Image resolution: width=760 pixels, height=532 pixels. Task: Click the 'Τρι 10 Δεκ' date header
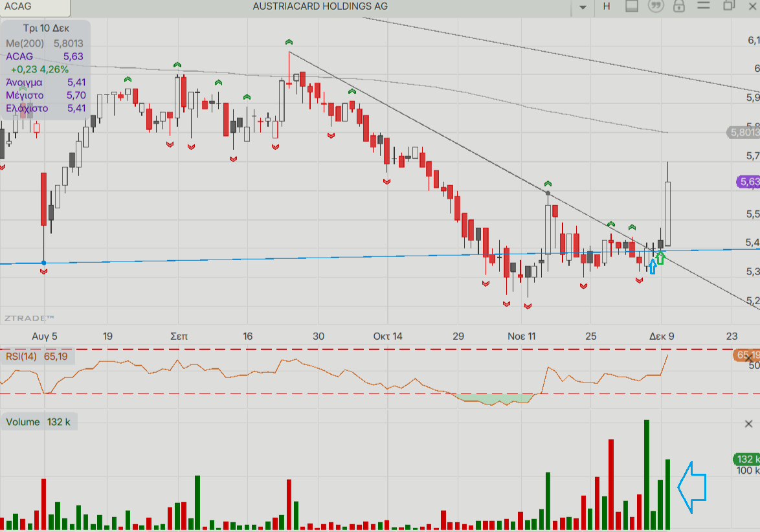click(46, 28)
